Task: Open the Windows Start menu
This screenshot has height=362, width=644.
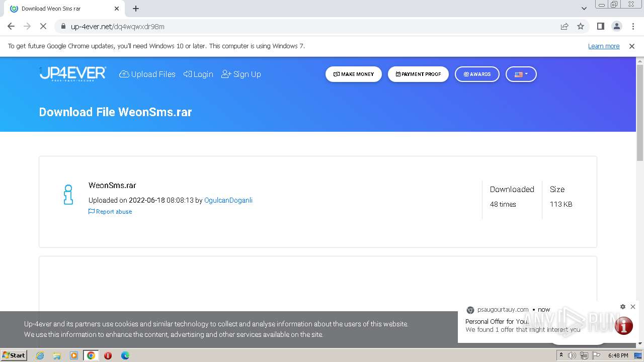Action: tap(14, 355)
